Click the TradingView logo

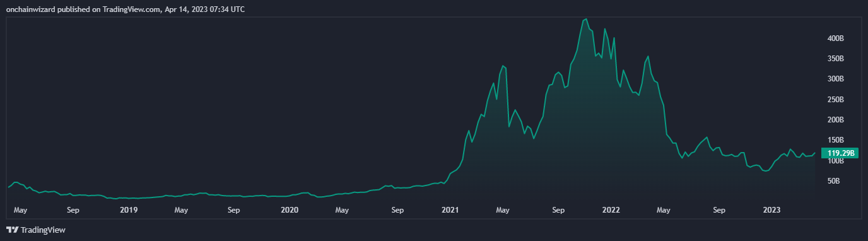click(x=36, y=230)
